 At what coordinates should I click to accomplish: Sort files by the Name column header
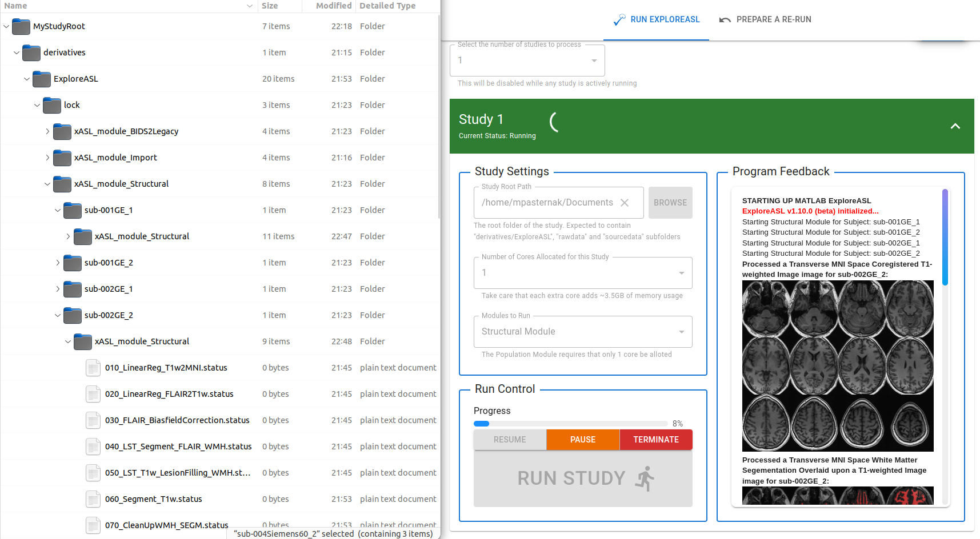pyautogui.click(x=129, y=6)
